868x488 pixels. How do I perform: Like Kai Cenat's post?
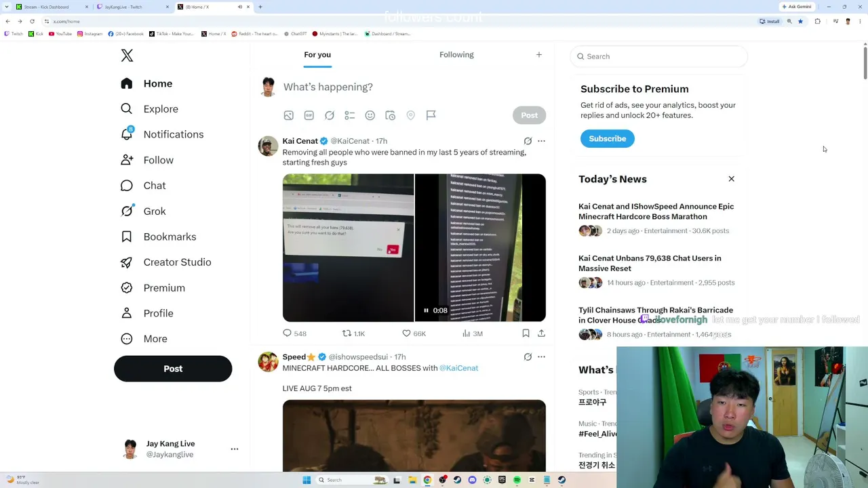click(414, 333)
